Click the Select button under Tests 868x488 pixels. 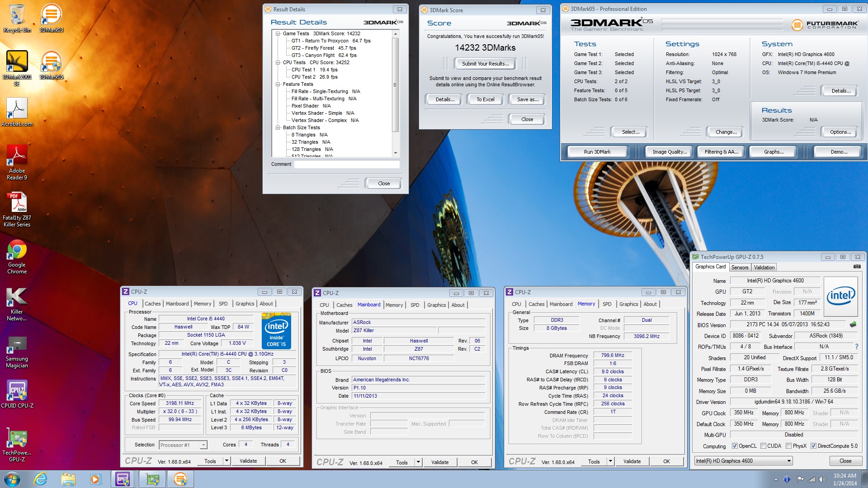point(630,132)
